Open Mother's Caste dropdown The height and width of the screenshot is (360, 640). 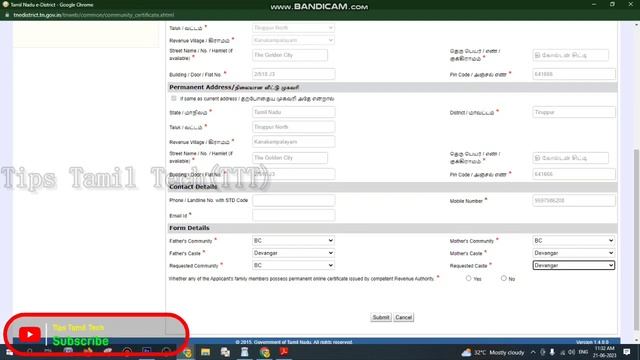pos(573,253)
